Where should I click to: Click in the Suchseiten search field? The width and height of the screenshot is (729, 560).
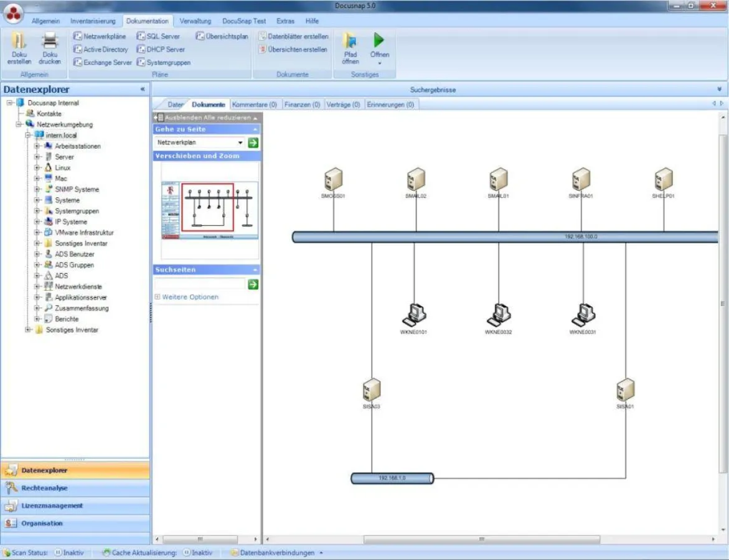tap(199, 284)
